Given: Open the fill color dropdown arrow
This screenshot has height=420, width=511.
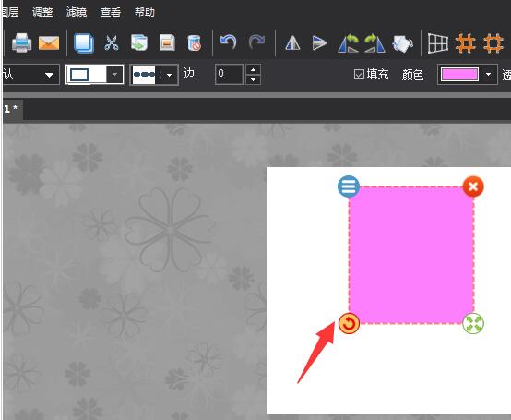Looking at the screenshot, I should 488,75.
